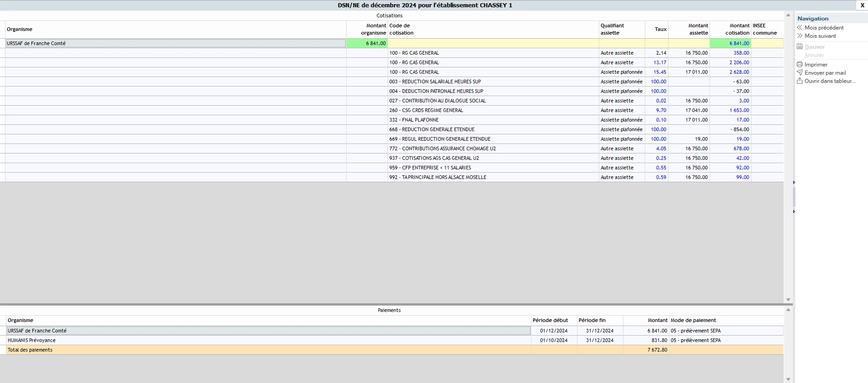The image size is (868, 383).
Task: Click the - 854.00 reduction amount
Action: (x=730, y=129)
